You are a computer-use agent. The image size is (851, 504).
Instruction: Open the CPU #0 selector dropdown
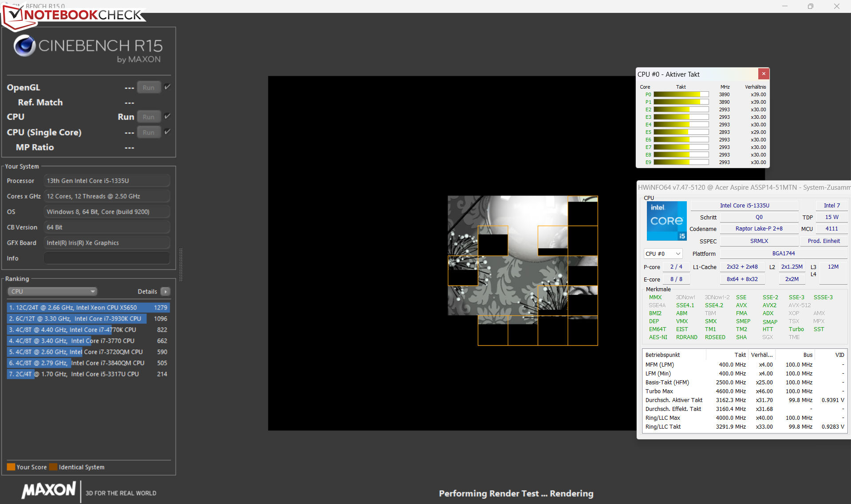[x=663, y=254]
